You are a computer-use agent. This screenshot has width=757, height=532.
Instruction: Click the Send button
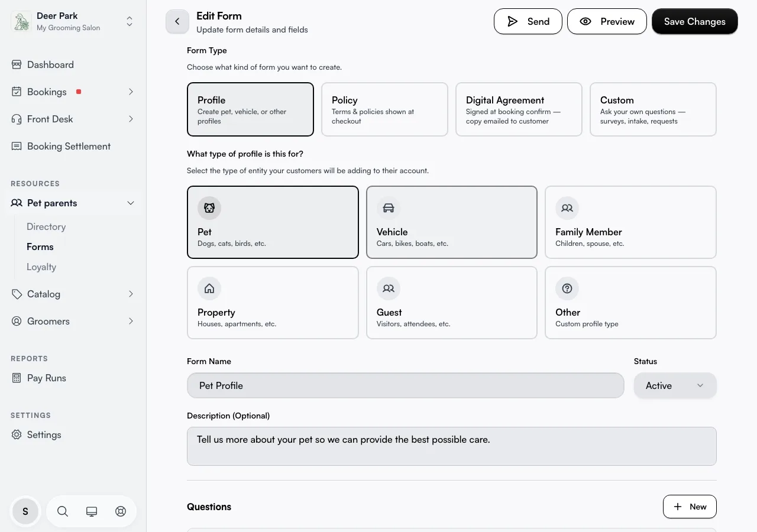(528, 21)
